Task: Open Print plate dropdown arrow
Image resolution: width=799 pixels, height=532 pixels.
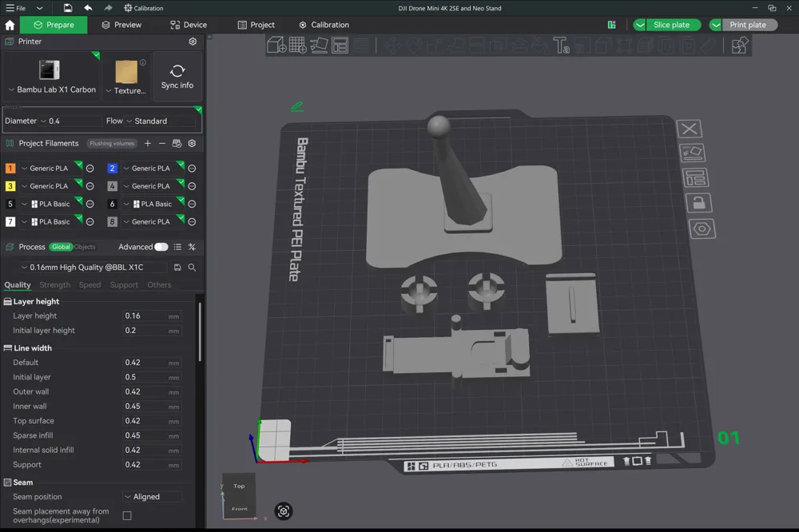Action: [715, 25]
